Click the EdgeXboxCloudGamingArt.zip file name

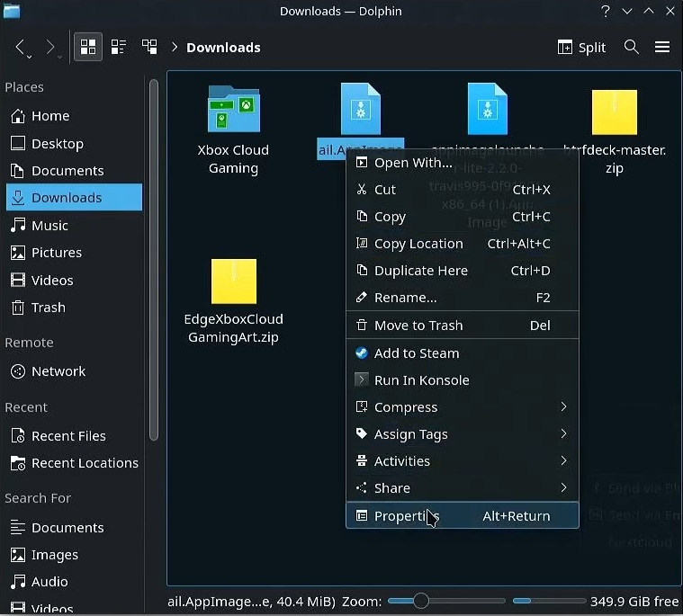click(x=233, y=328)
